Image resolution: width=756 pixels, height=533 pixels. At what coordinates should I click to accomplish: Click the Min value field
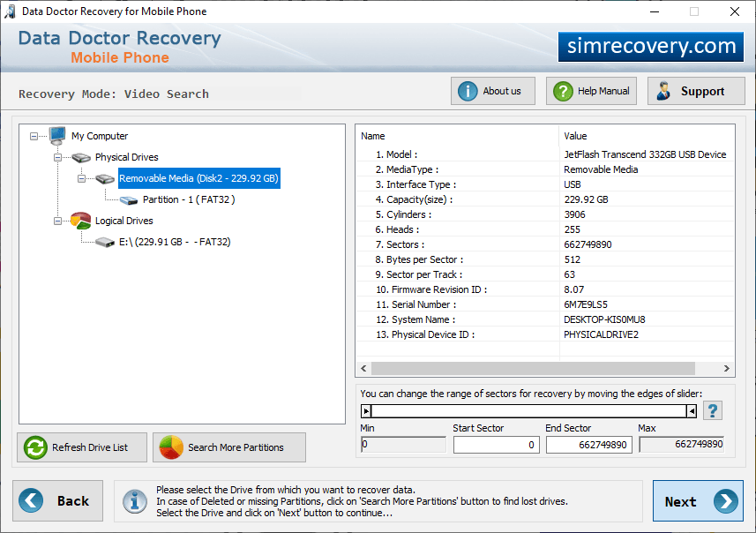(403, 444)
